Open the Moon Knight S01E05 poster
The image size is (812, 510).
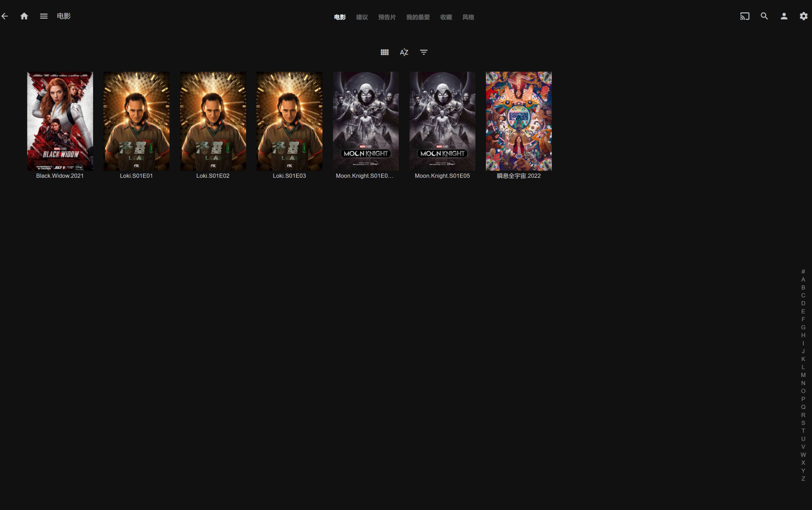(x=442, y=121)
